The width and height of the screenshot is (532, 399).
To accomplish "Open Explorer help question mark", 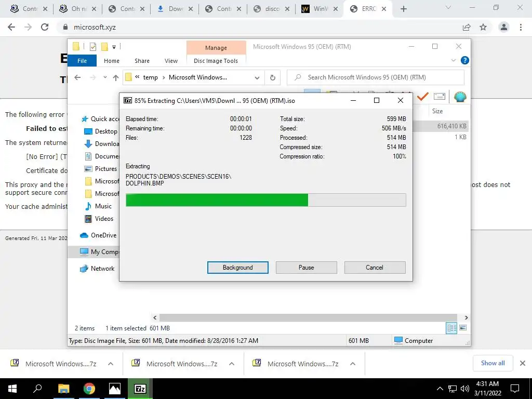I will [465, 60].
